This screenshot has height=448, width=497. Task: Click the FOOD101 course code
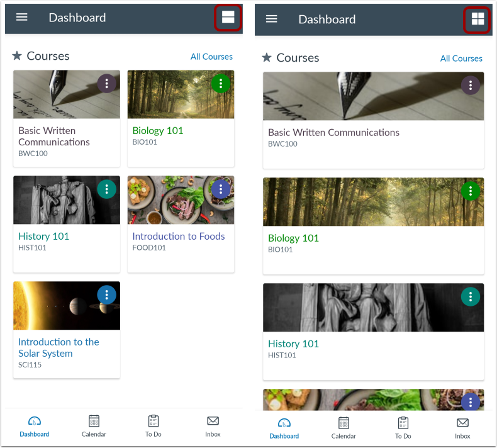tap(149, 248)
